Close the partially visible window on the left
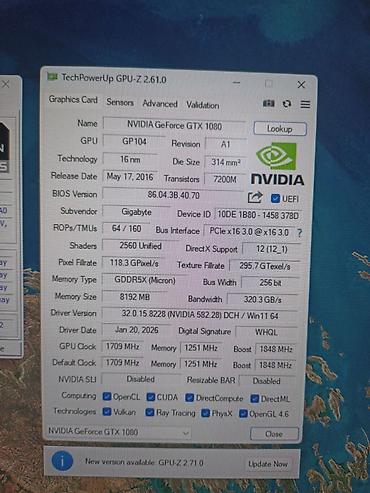The height and width of the screenshot is (493, 370). pos(6,84)
